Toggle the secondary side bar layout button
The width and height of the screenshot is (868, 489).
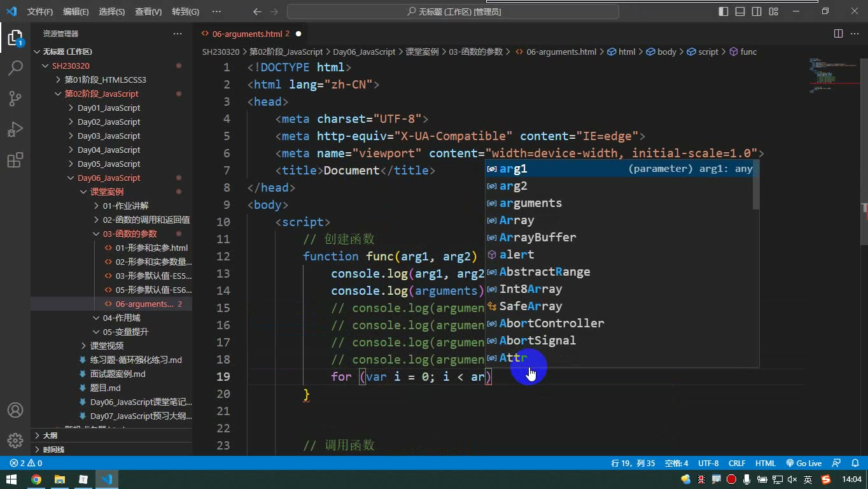click(x=757, y=11)
